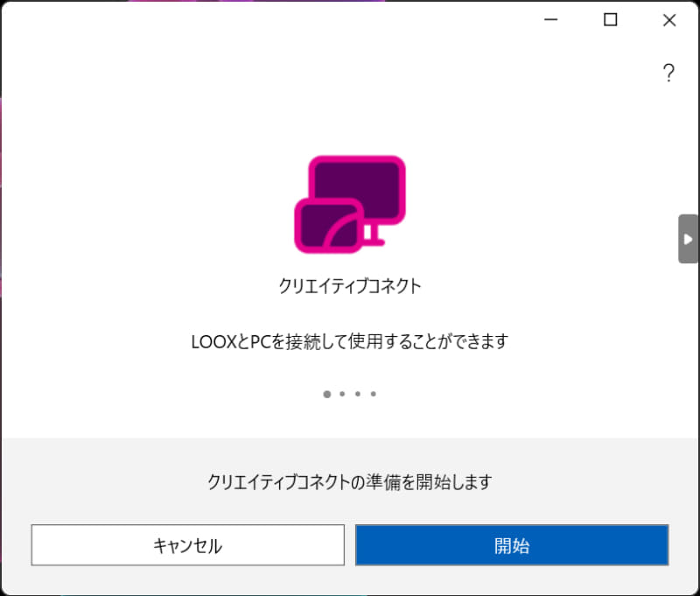Minimize the Creative Connect window
The height and width of the screenshot is (596, 700).
(x=549, y=19)
